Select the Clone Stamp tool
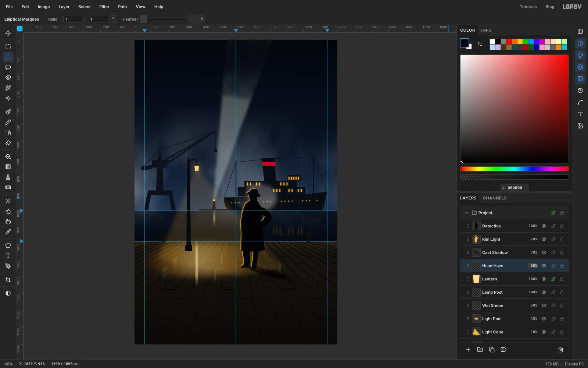588x368 pixels. (x=8, y=177)
